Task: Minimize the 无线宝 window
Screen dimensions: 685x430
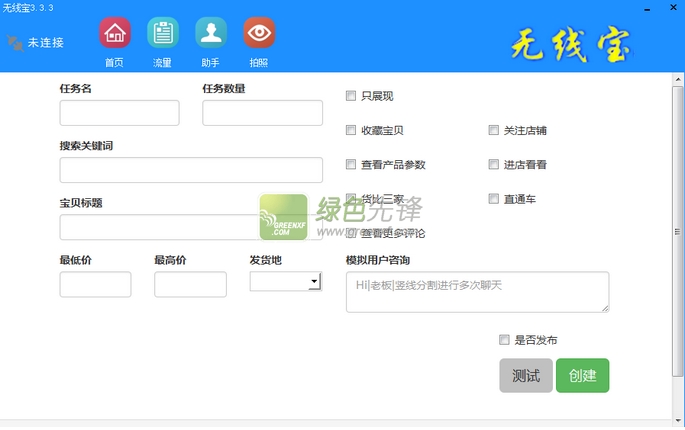Action: pos(647,9)
